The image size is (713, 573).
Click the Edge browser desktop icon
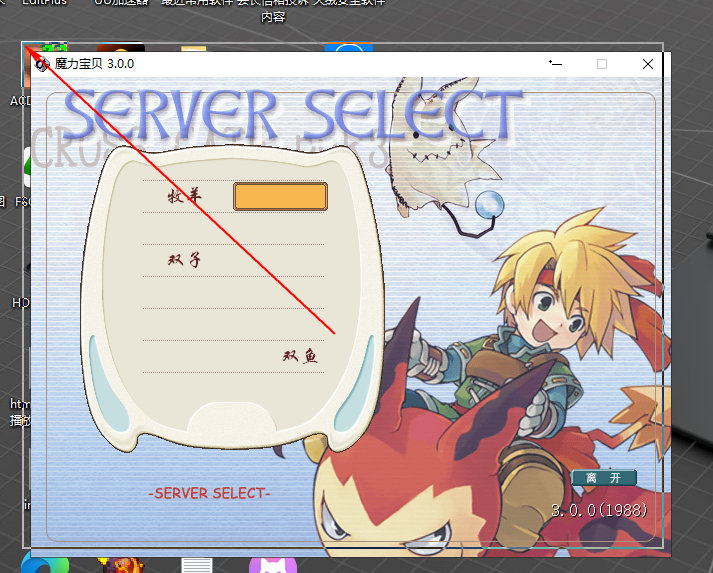pyautogui.click(x=45, y=563)
